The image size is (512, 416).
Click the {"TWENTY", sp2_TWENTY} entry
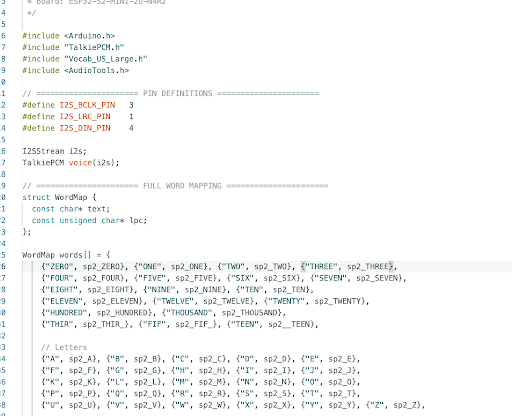click(x=315, y=301)
